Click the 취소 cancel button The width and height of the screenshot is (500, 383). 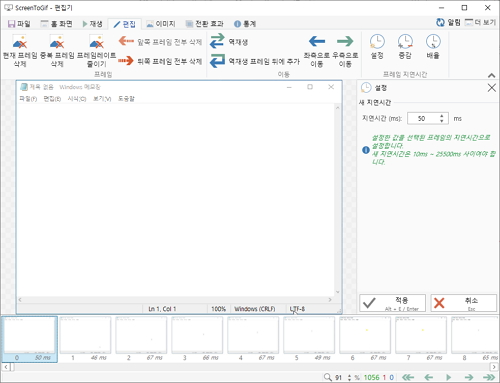point(463,303)
